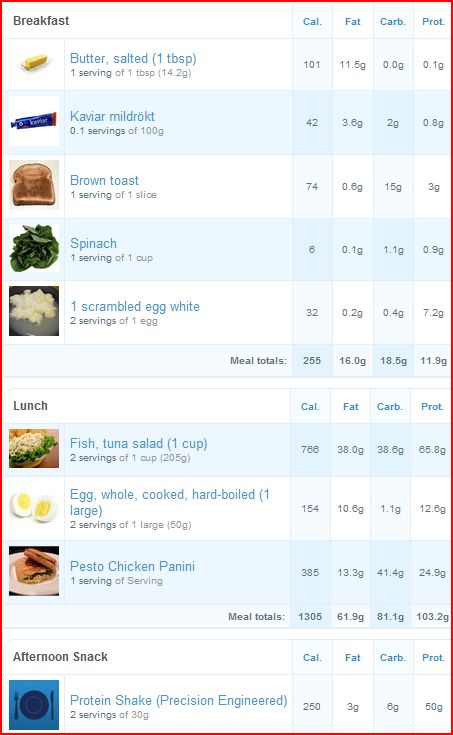Viewport: 453px width, 735px height.
Task: Click the hard-boiled egg thumbnail
Action: click(x=34, y=507)
